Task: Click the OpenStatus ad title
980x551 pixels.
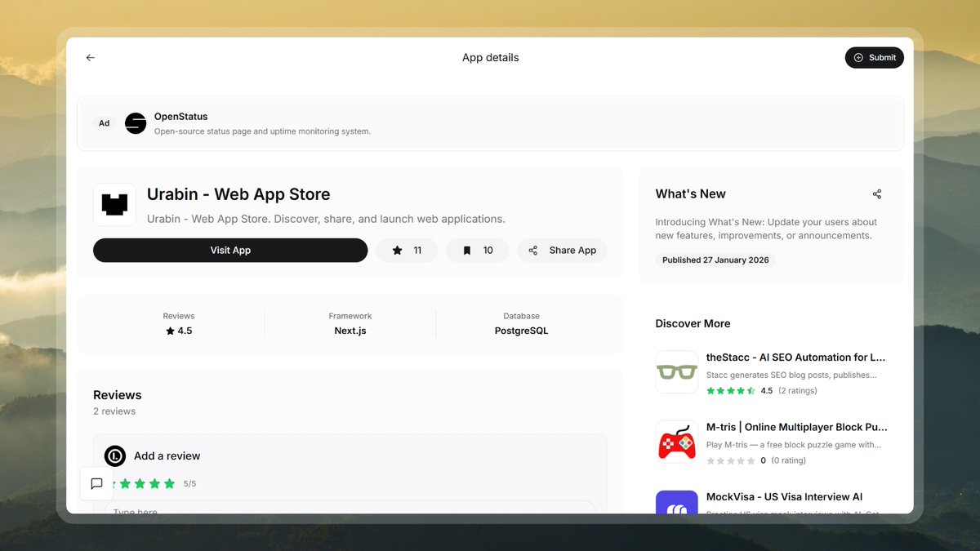Action: pyautogui.click(x=181, y=117)
